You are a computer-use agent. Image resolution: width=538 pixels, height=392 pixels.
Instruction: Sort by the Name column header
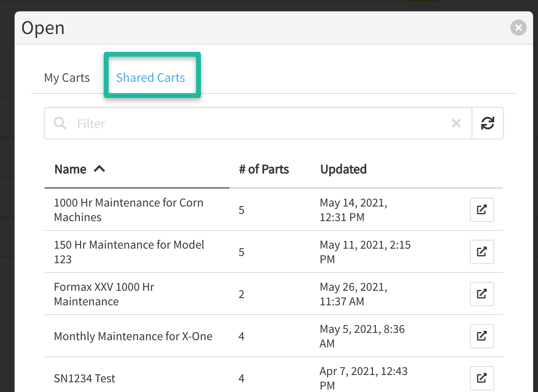tap(70, 169)
